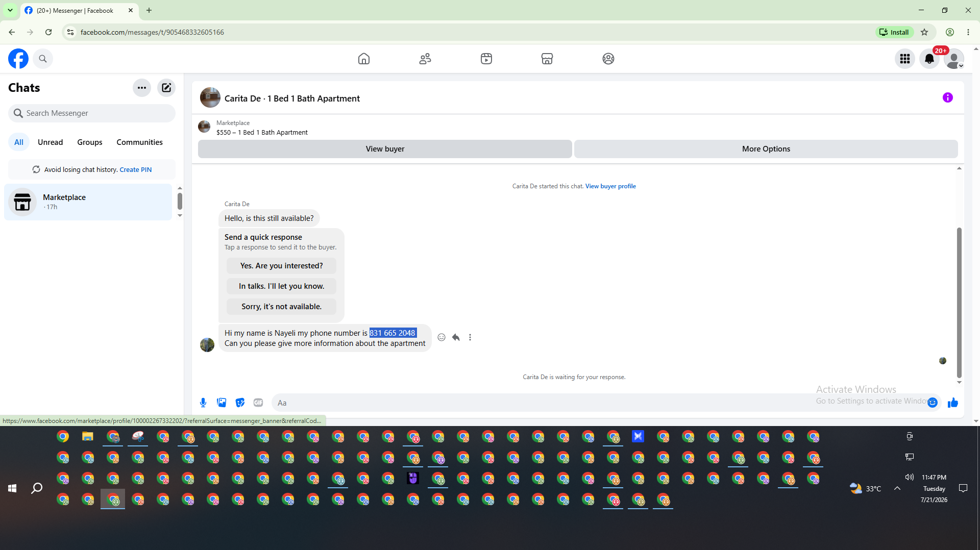This screenshot has width=980, height=550.
Task: Choose a GIF with the GIF icon
Action: tap(258, 403)
